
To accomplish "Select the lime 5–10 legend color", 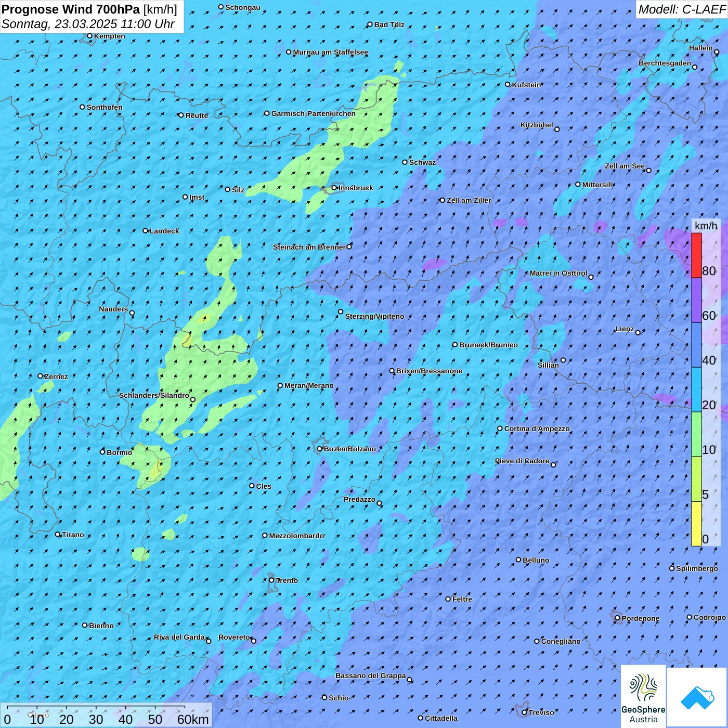I will (x=696, y=479).
